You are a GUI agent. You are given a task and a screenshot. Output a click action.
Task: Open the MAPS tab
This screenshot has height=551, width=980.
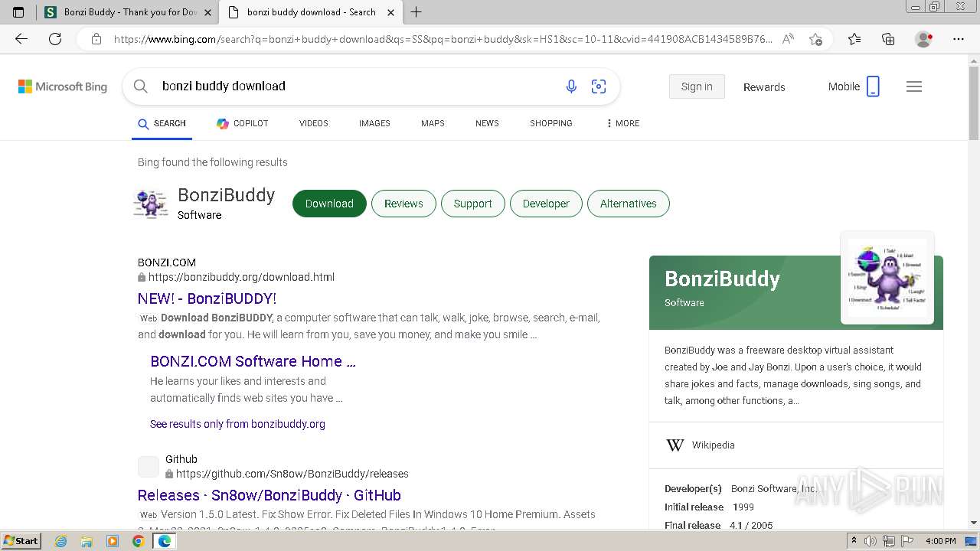(x=433, y=123)
